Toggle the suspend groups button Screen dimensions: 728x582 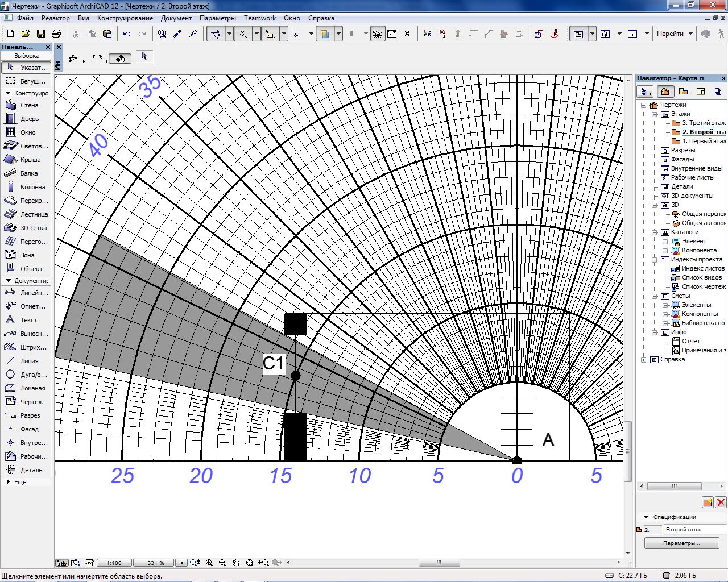pyautogui.click(x=377, y=34)
